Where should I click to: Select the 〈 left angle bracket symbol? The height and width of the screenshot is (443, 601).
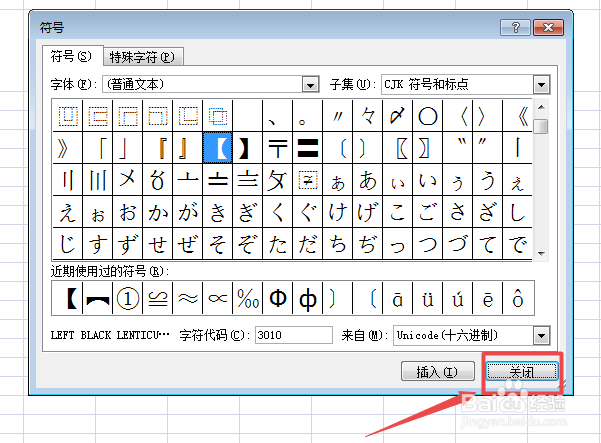(458, 116)
